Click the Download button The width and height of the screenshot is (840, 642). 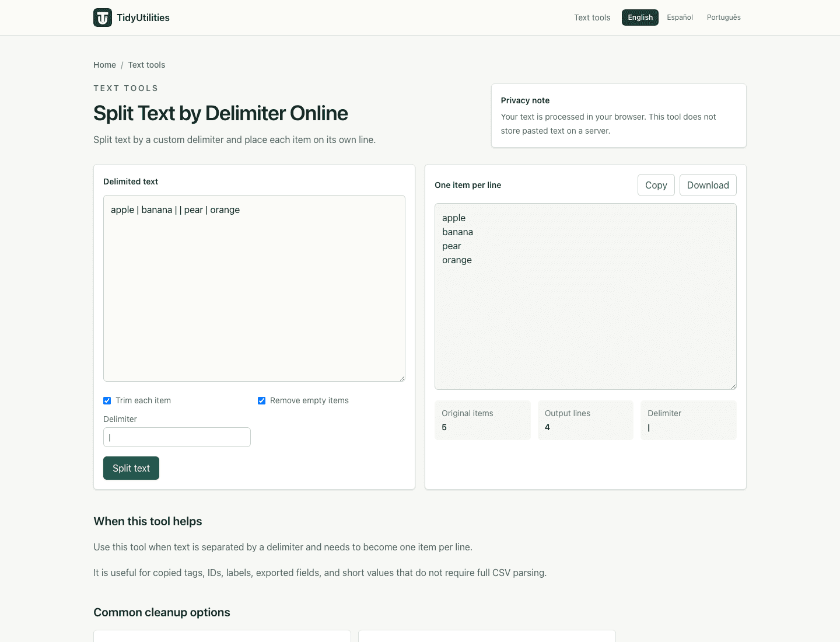(708, 185)
